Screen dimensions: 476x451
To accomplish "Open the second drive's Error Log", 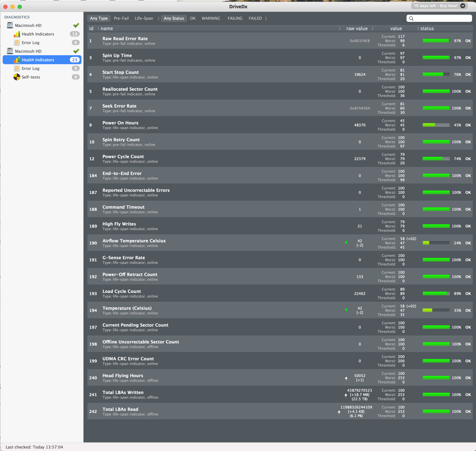I will pyautogui.click(x=30, y=69).
